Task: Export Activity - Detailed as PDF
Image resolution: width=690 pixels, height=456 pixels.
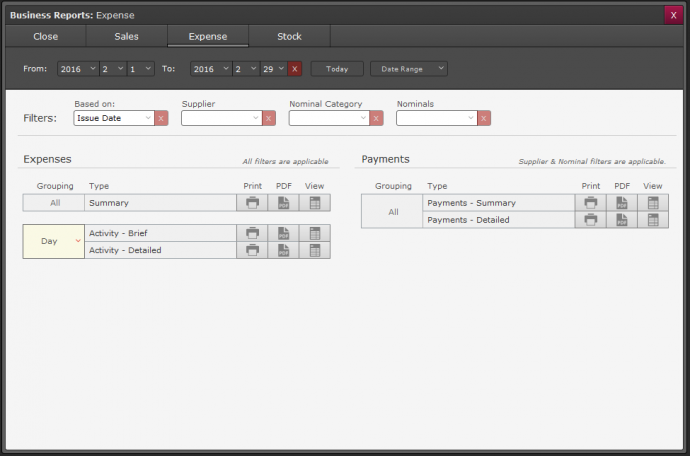Action: [283, 250]
